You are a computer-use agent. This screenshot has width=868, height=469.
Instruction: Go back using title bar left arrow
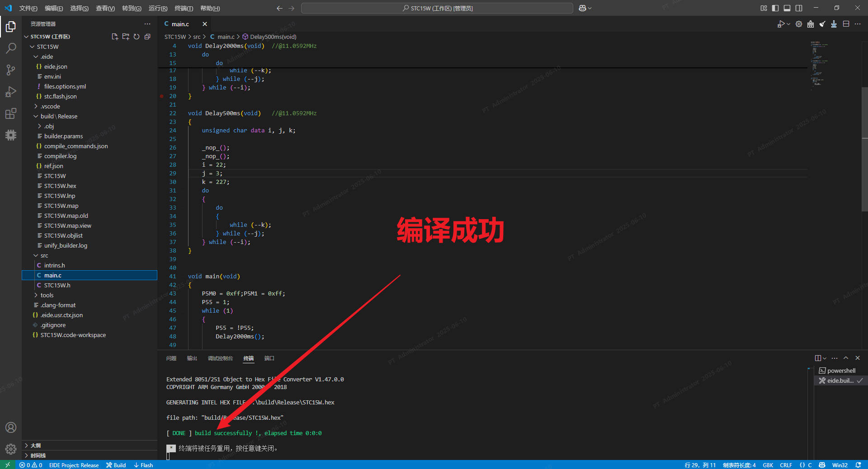coord(279,8)
